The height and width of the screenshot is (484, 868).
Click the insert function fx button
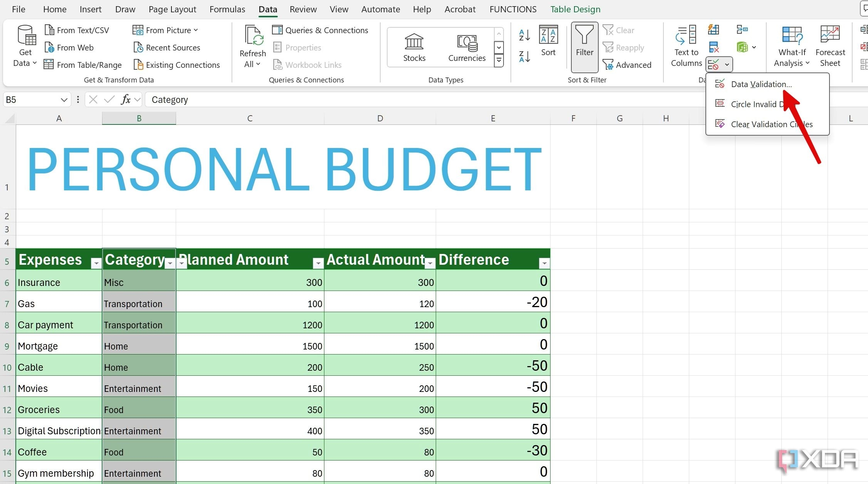click(x=126, y=100)
